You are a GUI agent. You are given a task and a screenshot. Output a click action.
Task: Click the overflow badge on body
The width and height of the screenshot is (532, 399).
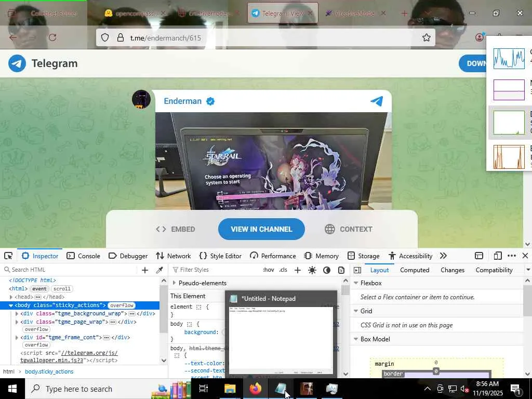(122, 305)
